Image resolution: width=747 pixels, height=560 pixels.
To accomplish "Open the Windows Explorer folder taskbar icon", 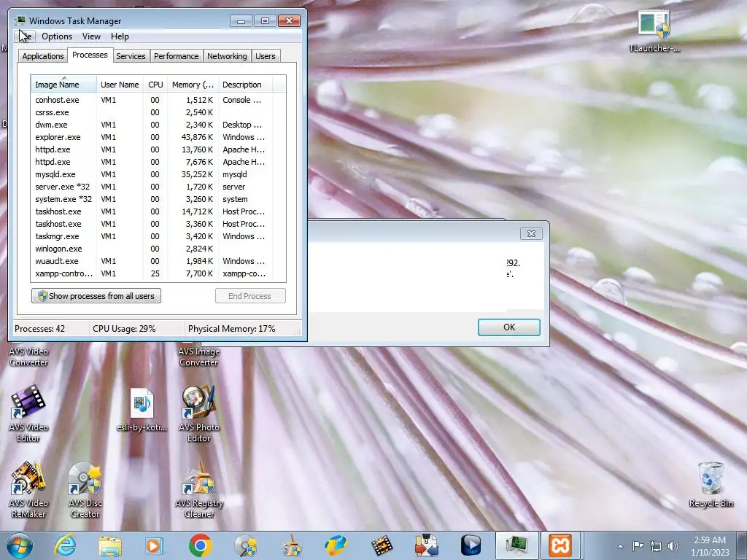I will click(x=110, y=545).
